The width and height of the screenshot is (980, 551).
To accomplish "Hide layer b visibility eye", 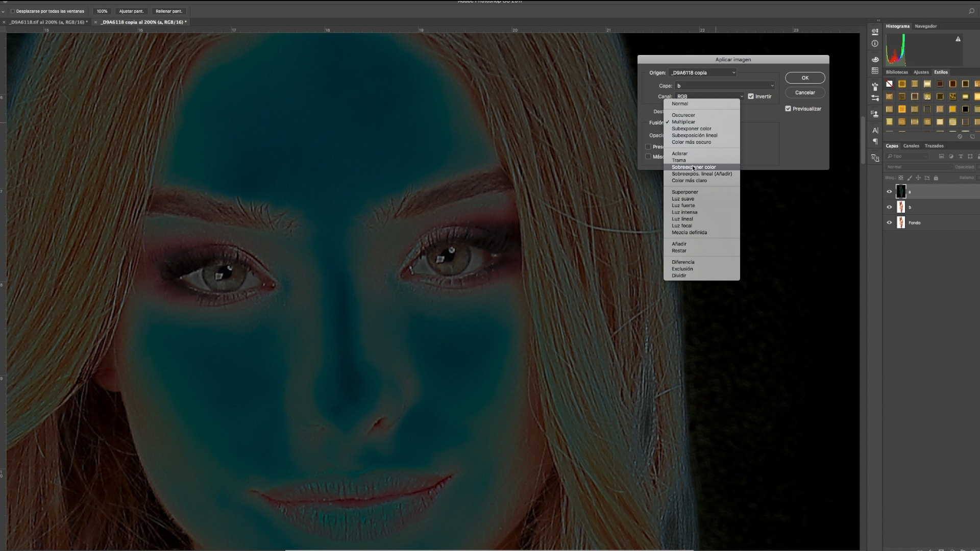I will click(889, 207).
